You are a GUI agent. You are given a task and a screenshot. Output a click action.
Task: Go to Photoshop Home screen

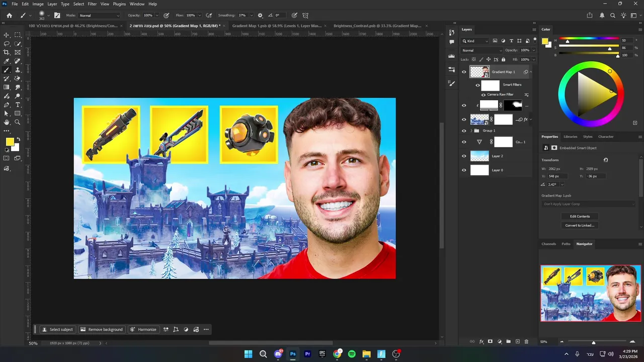coord(9,16)
